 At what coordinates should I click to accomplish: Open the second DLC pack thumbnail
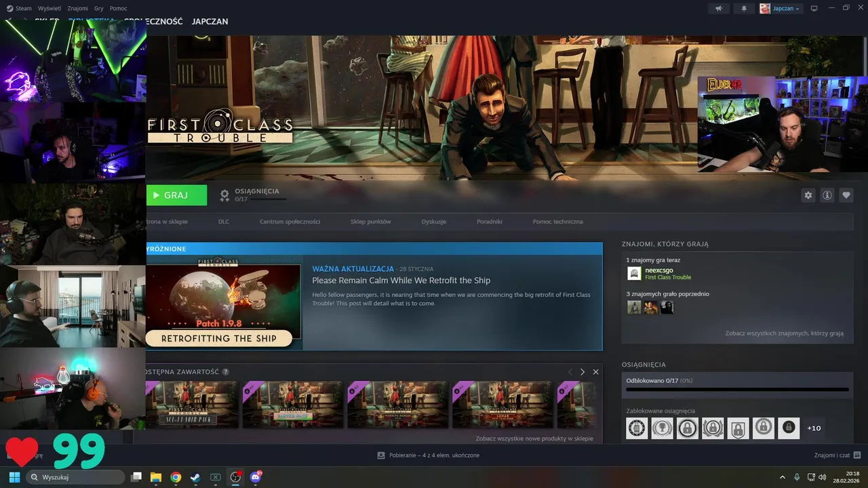pos(293,405)
